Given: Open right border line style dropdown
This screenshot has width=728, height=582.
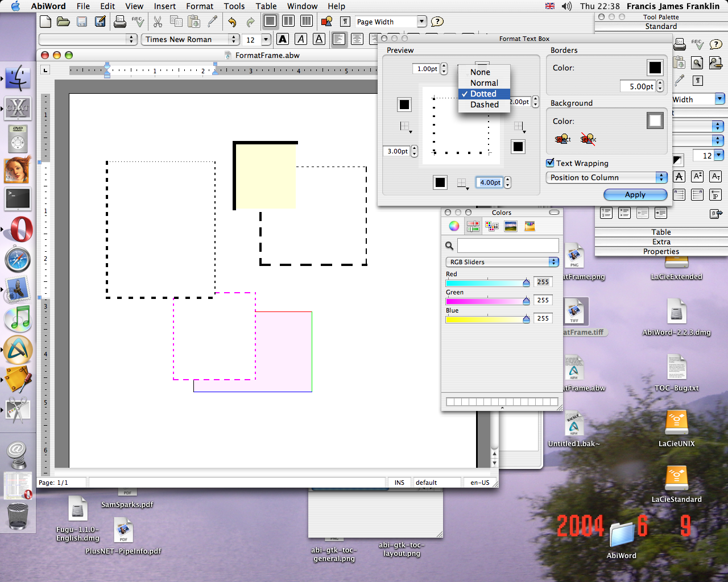Looking at the screenshot, I should (519, 126).
